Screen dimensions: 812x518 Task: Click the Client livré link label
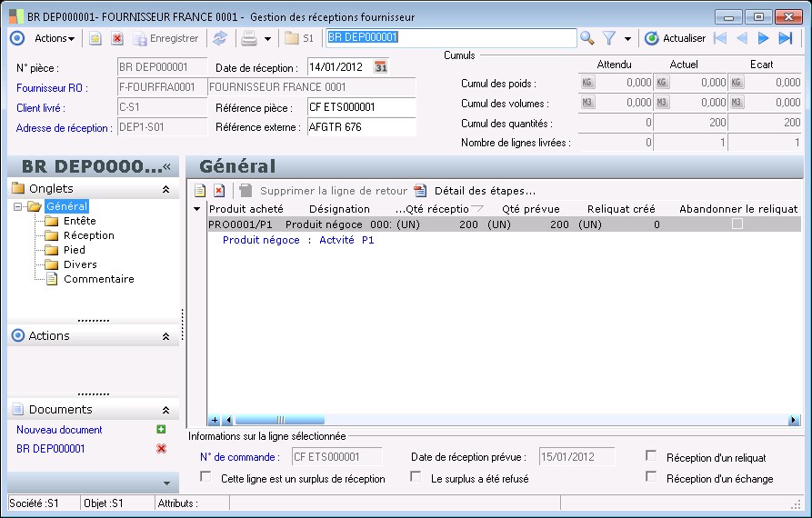(40, 108)
